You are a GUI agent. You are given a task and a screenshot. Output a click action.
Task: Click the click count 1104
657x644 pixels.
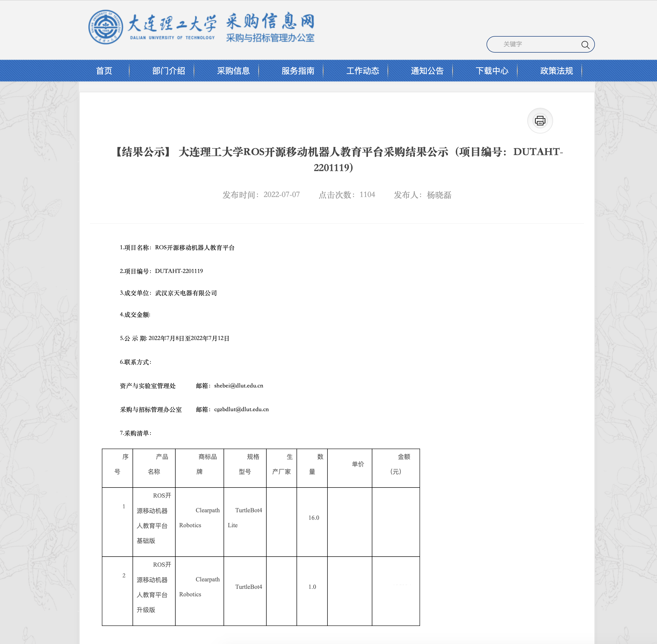367,194
